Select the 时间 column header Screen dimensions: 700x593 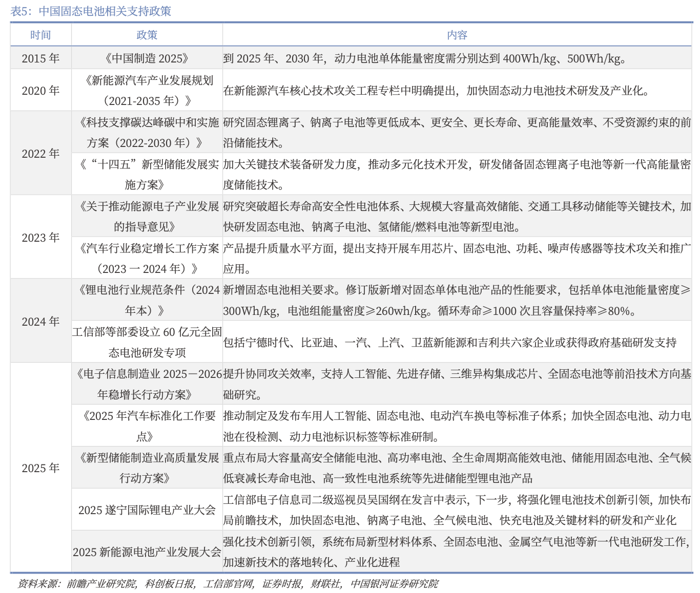click(x=41, y=34)
